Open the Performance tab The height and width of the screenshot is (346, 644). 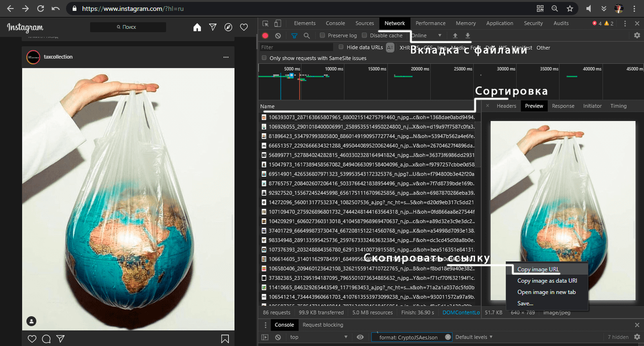[x=430, y=23]
